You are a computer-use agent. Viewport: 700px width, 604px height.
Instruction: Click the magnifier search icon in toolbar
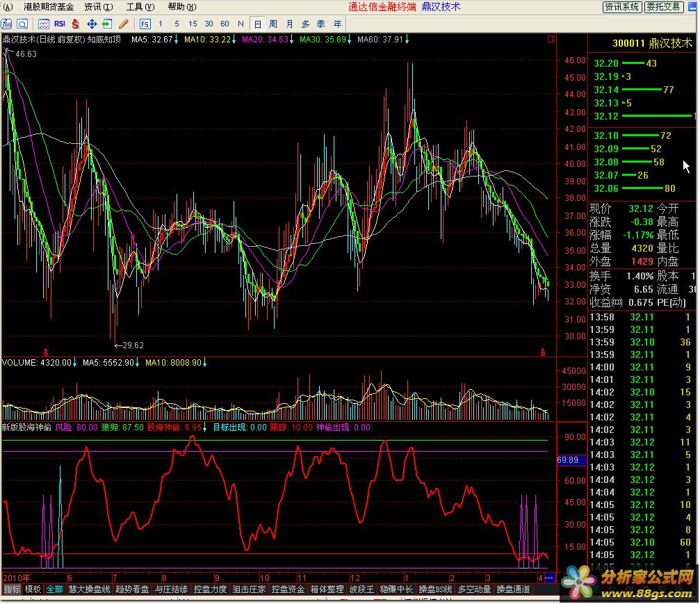[22, 24]
